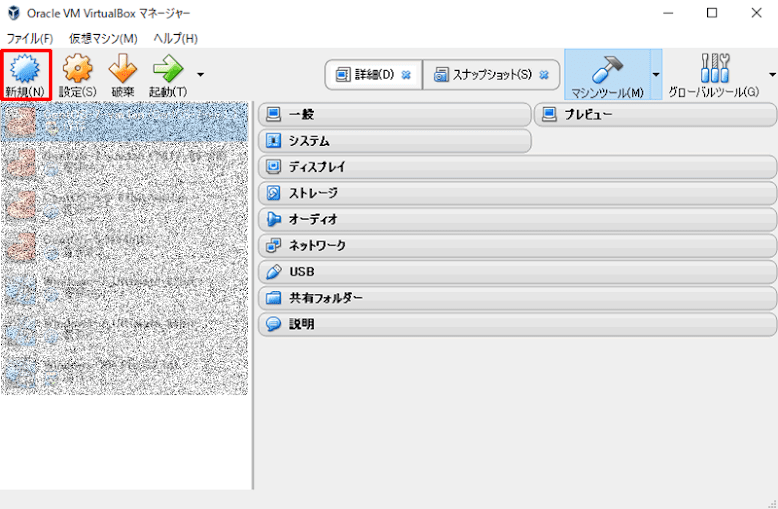Open the 仮想マシン(M) menu
The height and width of the screenshot is (509, 778).
point(103,38)
